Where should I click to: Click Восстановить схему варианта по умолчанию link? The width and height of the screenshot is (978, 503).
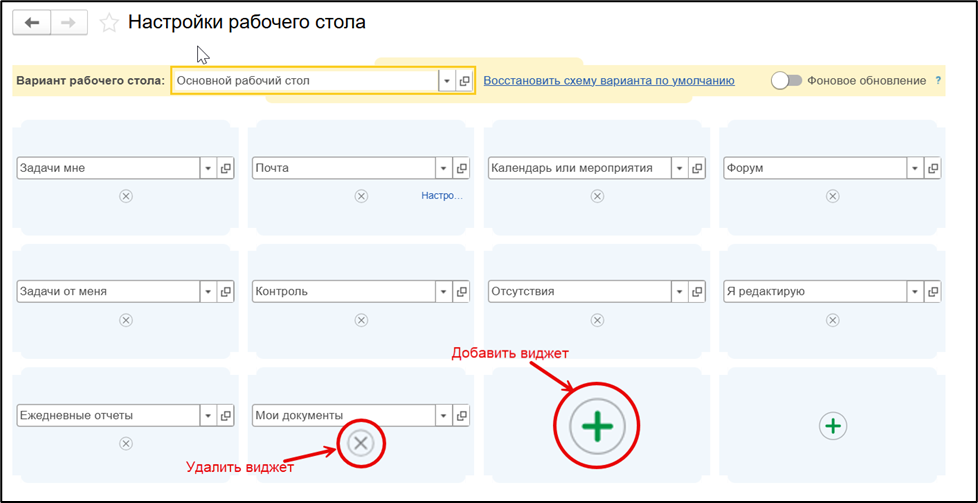point(609,81)
